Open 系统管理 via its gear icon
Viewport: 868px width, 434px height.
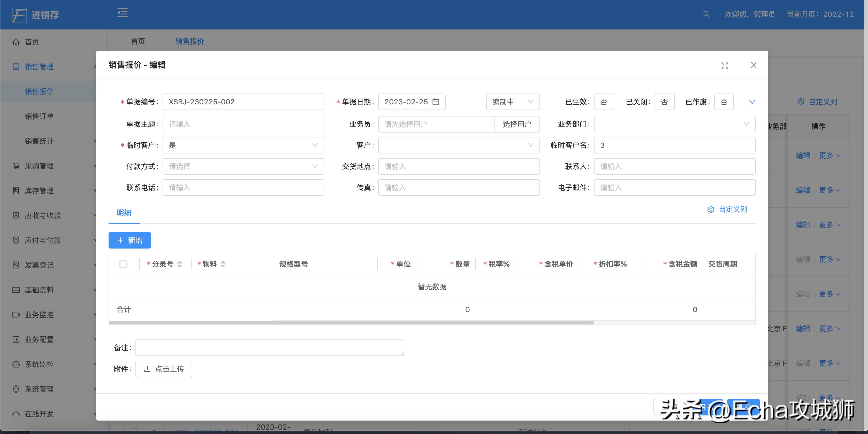click(16, 389)
